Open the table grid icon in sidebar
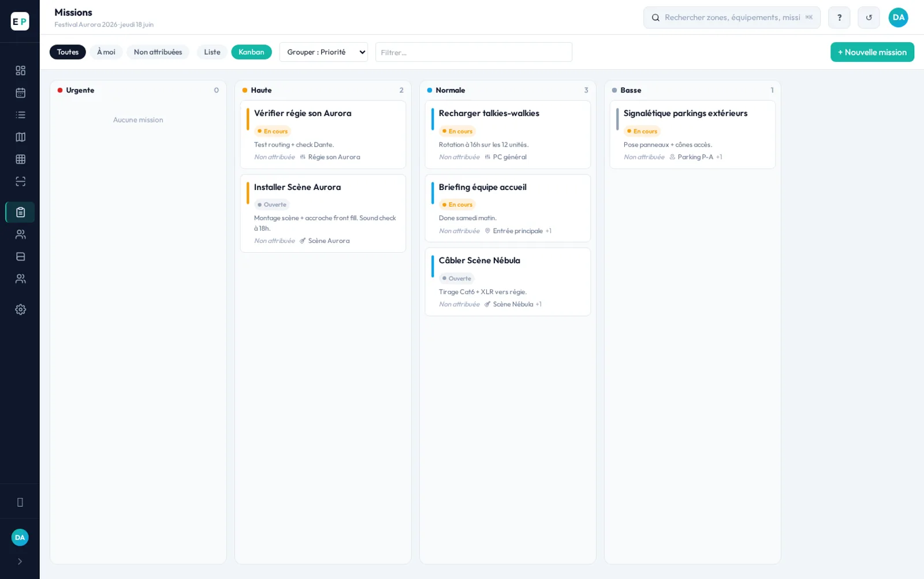Image resolution: width=924 pixels, height=579 pixels. (x=20, y=159)
